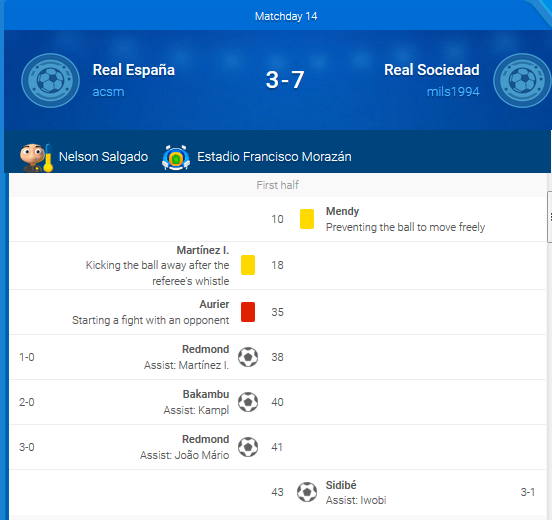The height and width of the screenshot is (520, 552).
Task: Click the referee Nelson Salgado icon
Action: pyautogui.click(x=36, y=157)
